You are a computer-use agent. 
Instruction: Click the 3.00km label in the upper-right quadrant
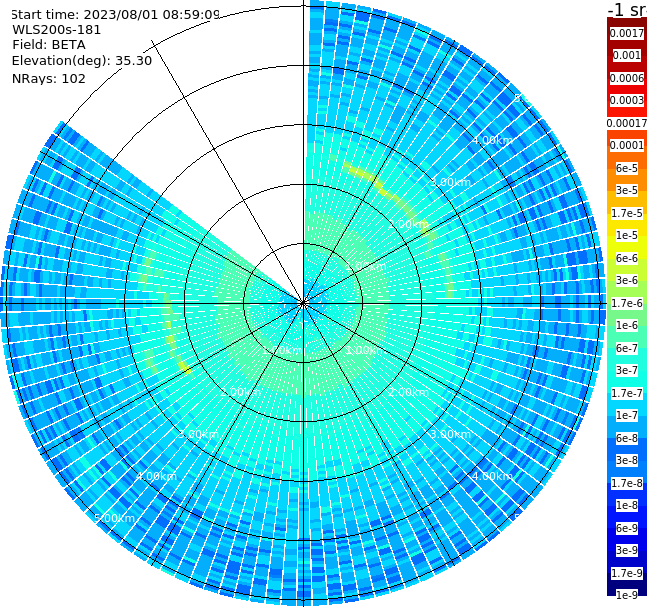450,182
